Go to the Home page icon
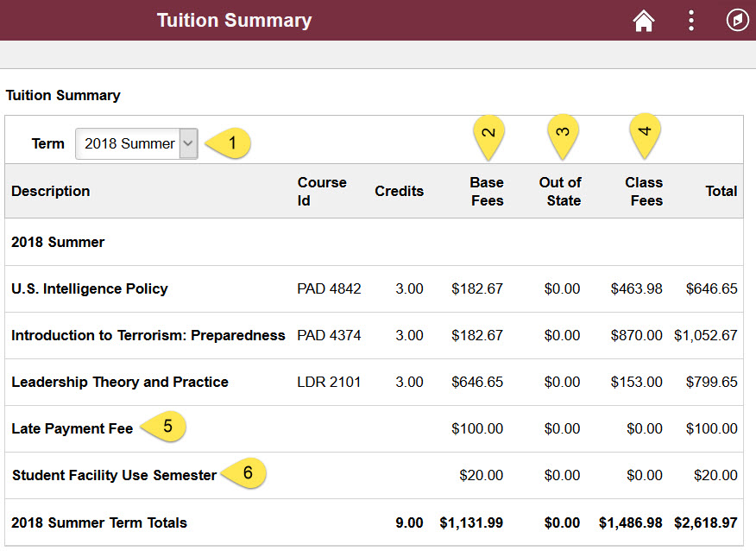 (x=644, y=21)
